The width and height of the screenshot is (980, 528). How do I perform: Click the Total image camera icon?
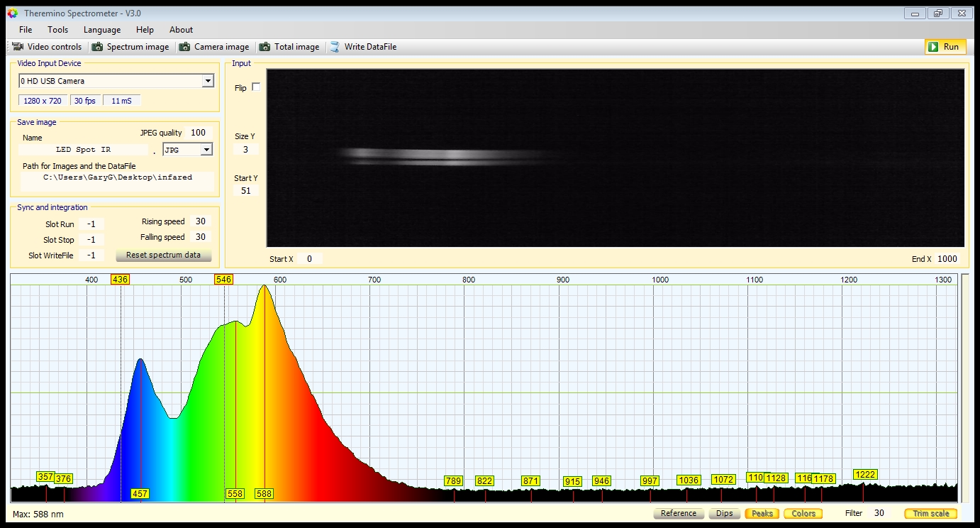(x=265, y=47)
